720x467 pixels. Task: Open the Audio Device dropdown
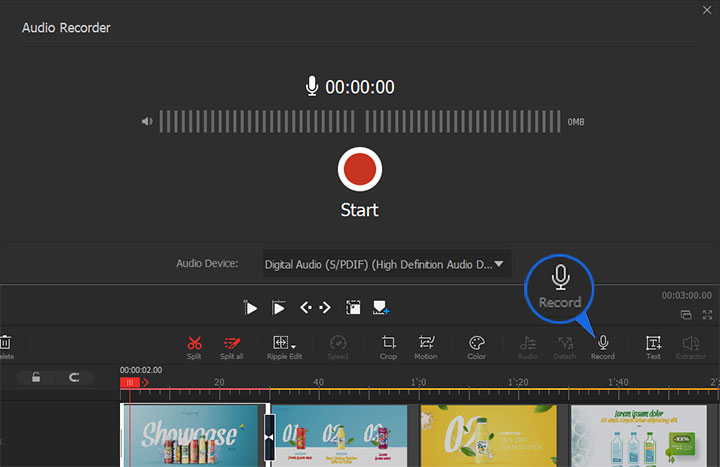pyautogui.click(x=386, y=265)
